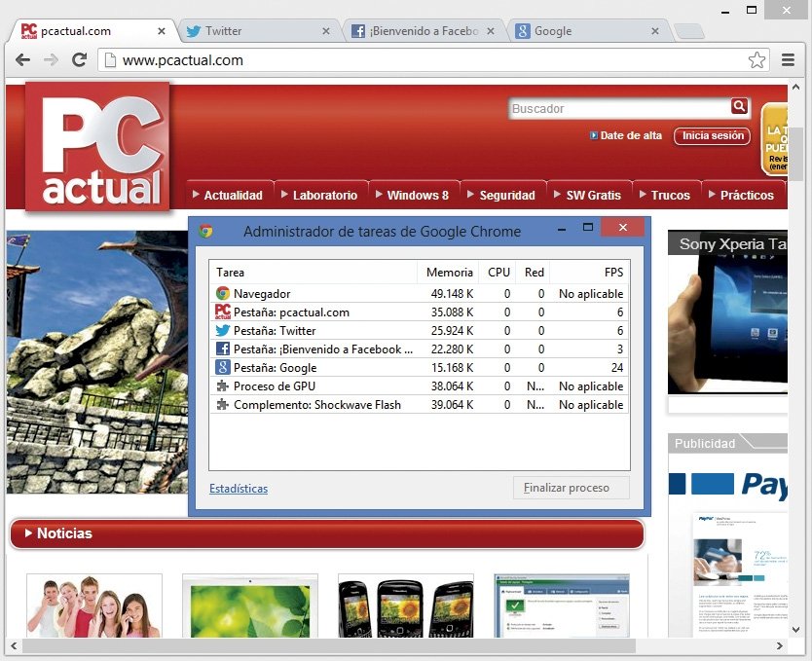Sort tasks by the Red column

[x=534, y=273]
